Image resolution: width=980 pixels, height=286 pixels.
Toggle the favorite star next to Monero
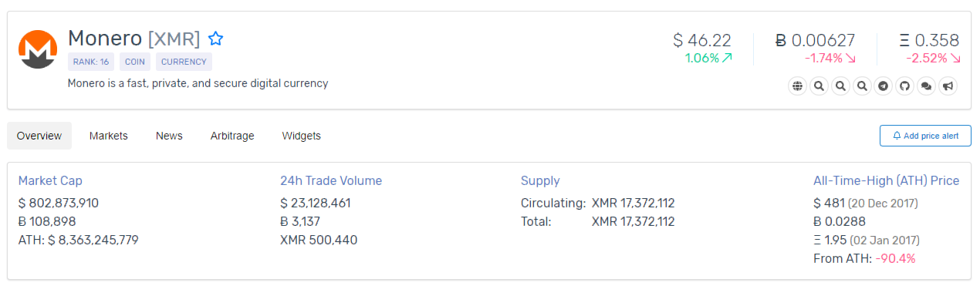click(216, 39)
